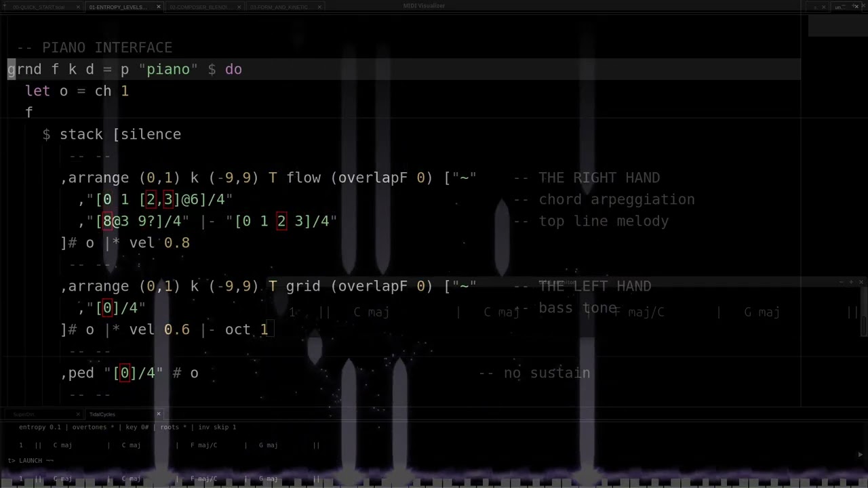Click 'inv skip 1' in the console output

coord(217,427)
